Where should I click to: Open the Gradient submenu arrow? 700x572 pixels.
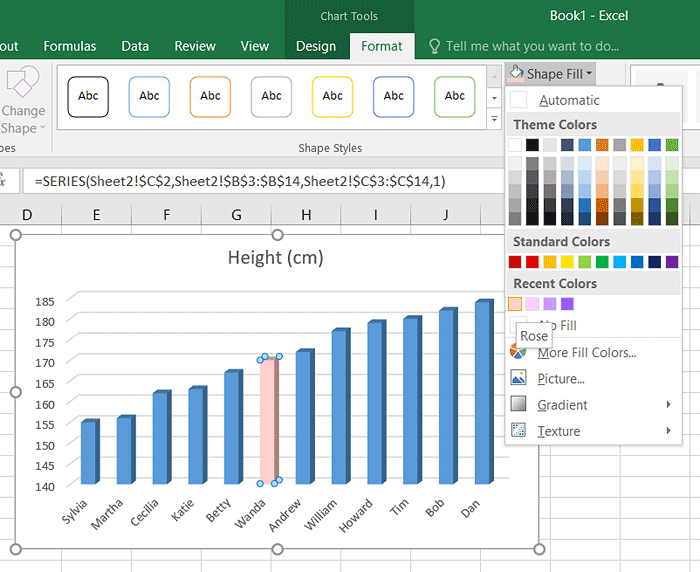(x=668, y=405)
